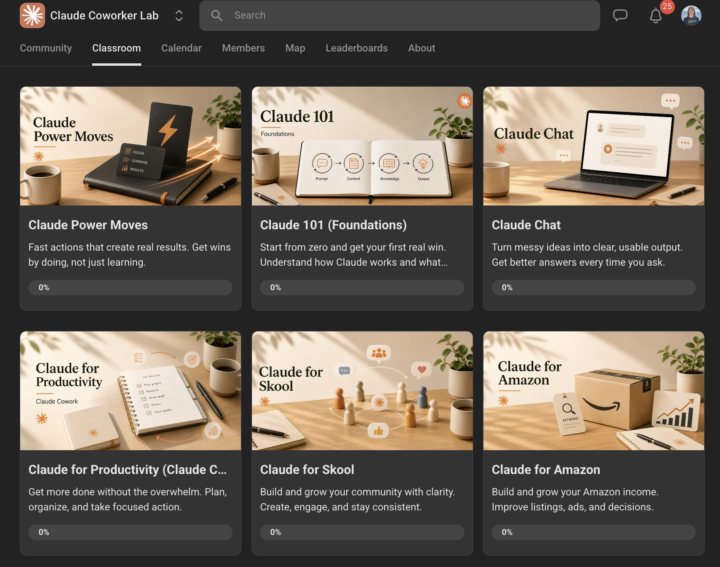Select the Classroom tab
The width and height of the screenshot is (720, 567).
(117, 48)
